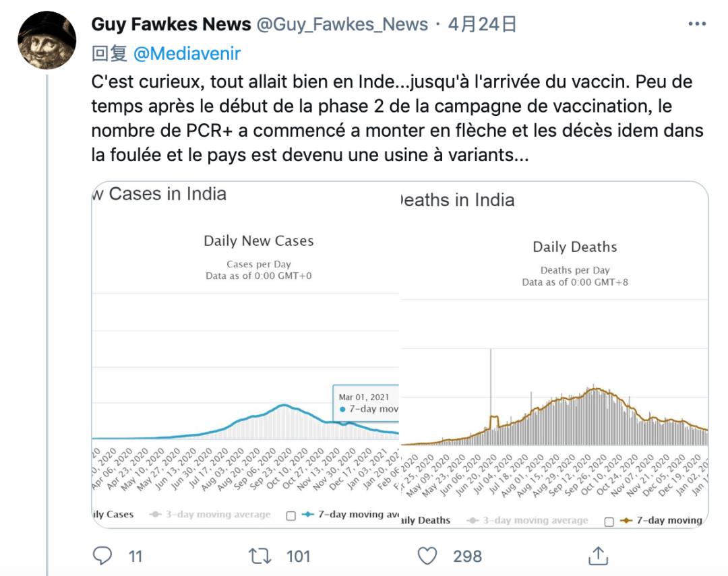Open the share tweet icon
The width and height of the screenshot is (728, 576).
tap(597, 556)
